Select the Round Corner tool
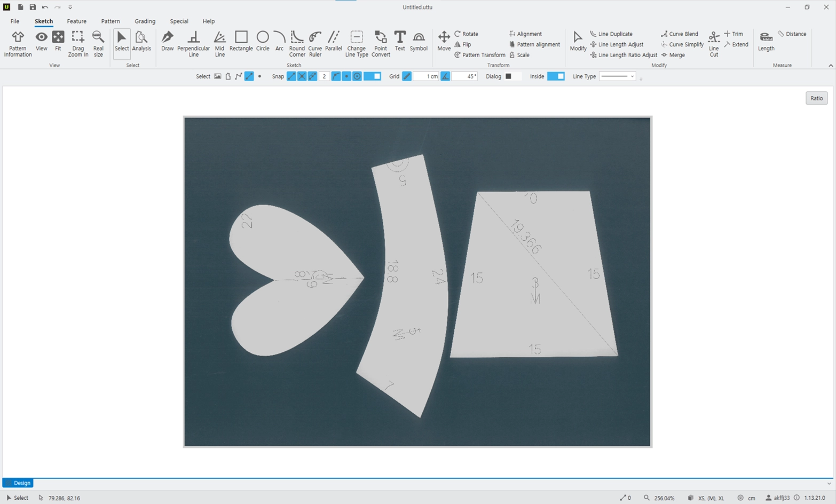The height and width of the screenshot is (504, 836). tap(297, 44)
